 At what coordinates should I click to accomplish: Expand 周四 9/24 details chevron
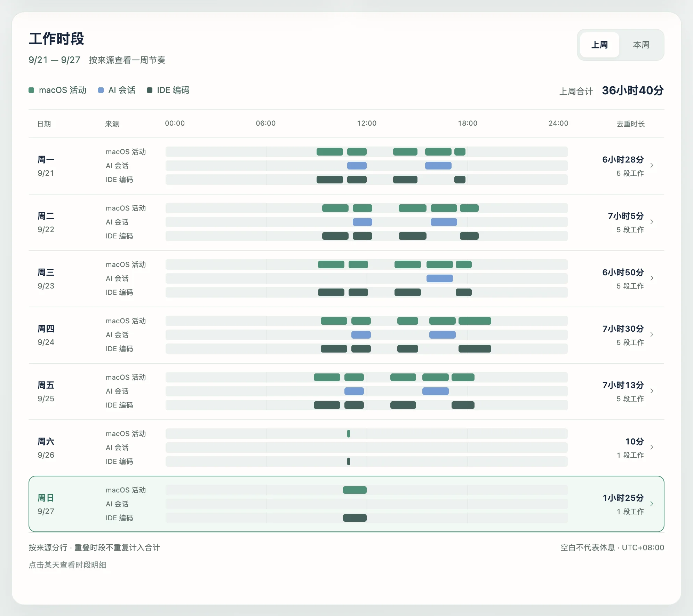[652, 334]
